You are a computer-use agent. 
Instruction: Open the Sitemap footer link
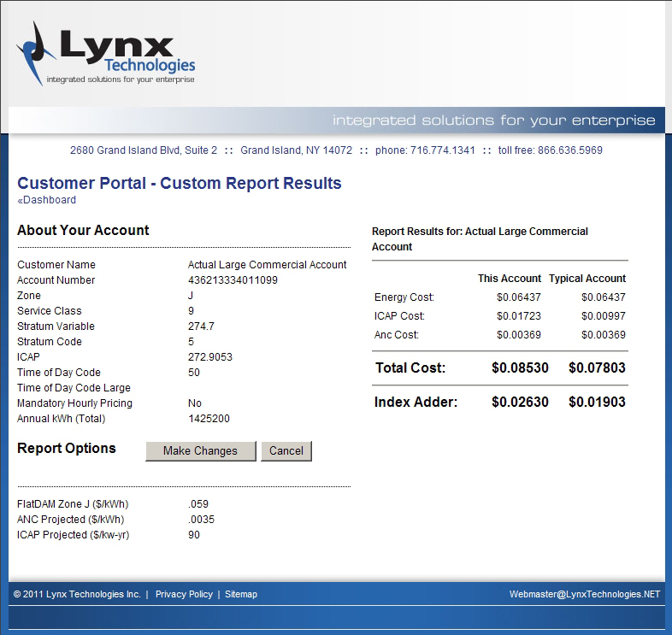pyautogui.click(x=241, y=594)
